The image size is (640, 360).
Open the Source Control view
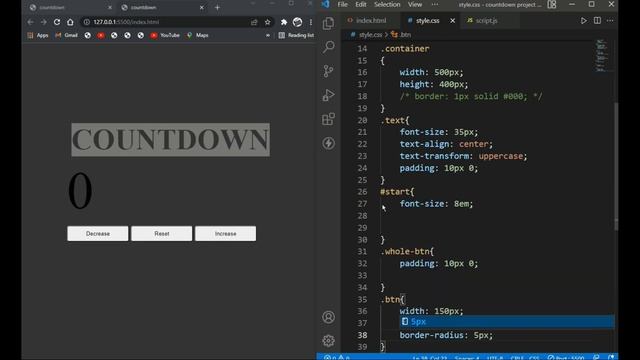click(x=329, y=71)
